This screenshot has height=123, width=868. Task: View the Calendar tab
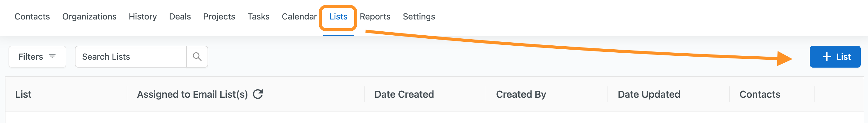(x=299, y=16)
